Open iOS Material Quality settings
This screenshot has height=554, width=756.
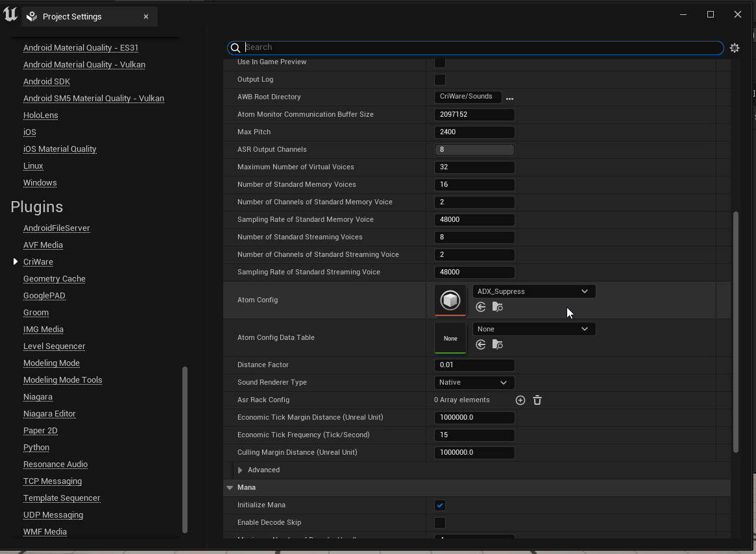pyautogui.click(x=60, y=149)
